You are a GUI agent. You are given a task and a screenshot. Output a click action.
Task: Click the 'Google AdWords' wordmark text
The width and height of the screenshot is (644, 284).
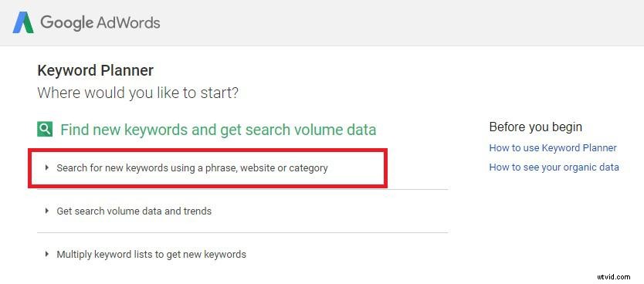100,22
